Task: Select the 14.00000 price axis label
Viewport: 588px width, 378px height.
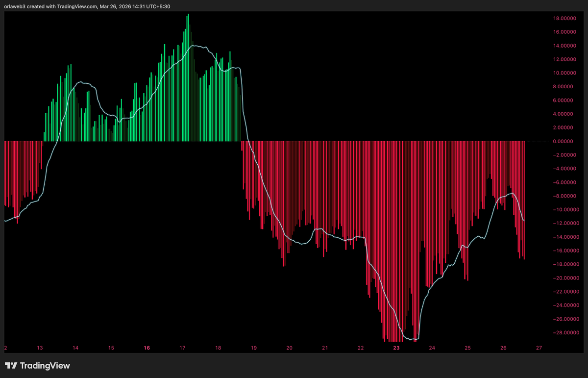Action: (x=563, y=46)
